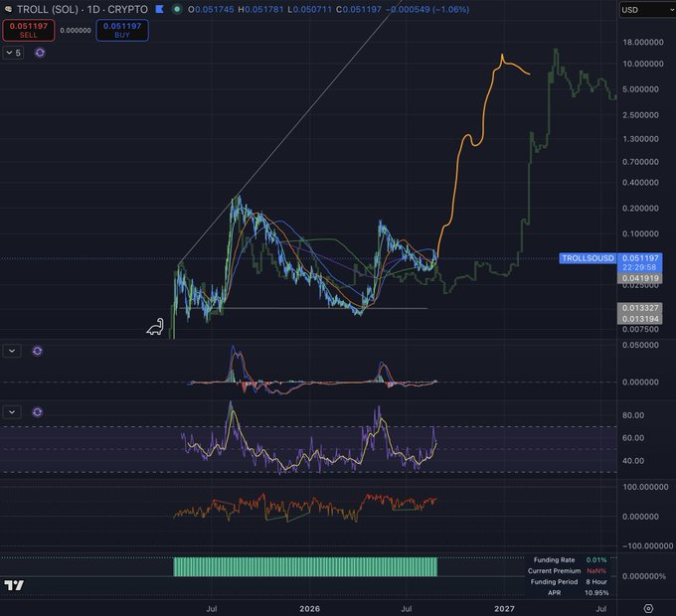The width and height of the screenshot is (676, 616).
Task: Click the gray 0.041919 price label
Action: 640,278
